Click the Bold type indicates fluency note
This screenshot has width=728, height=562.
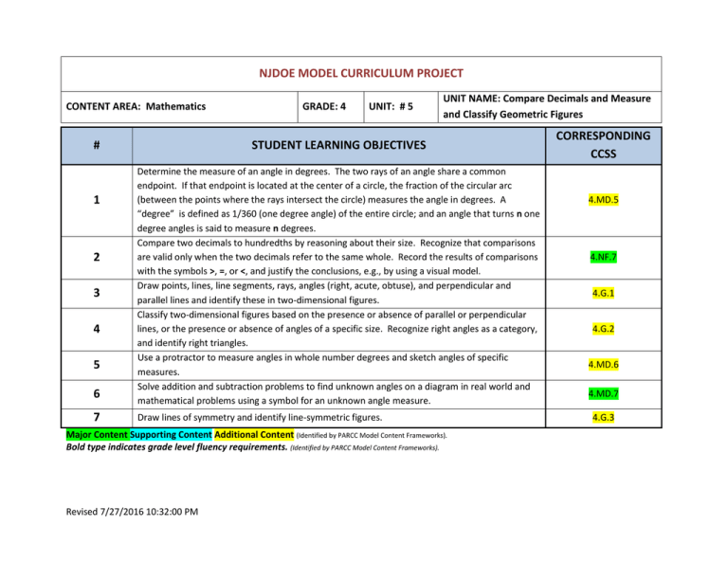(x=176, y=447)
